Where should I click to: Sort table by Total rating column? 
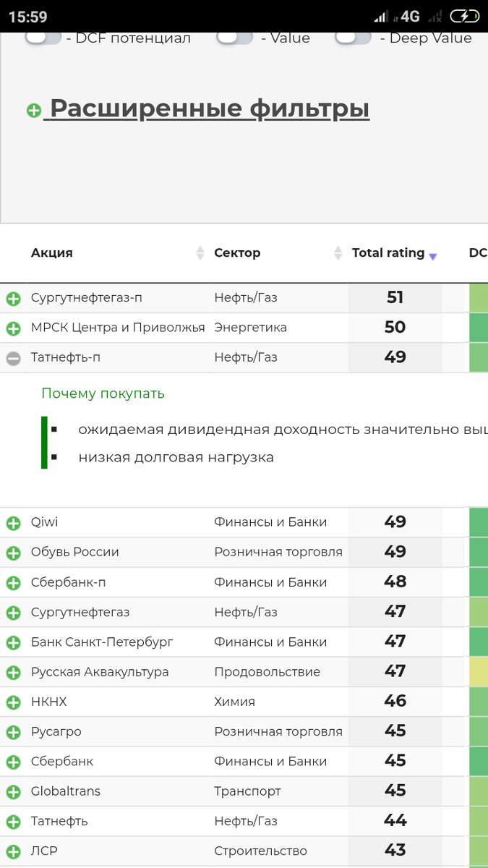388,253
